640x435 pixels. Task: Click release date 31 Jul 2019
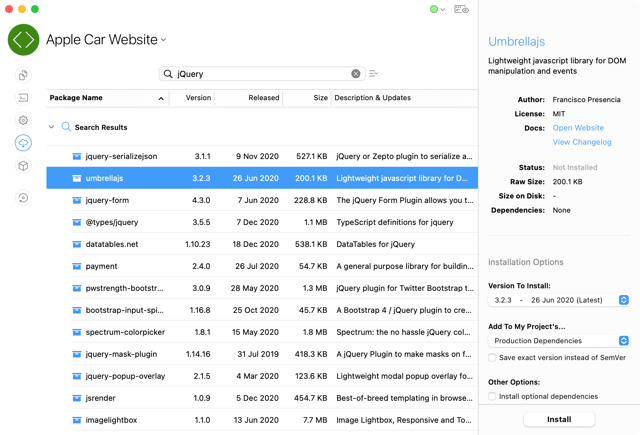pos(258,355)
